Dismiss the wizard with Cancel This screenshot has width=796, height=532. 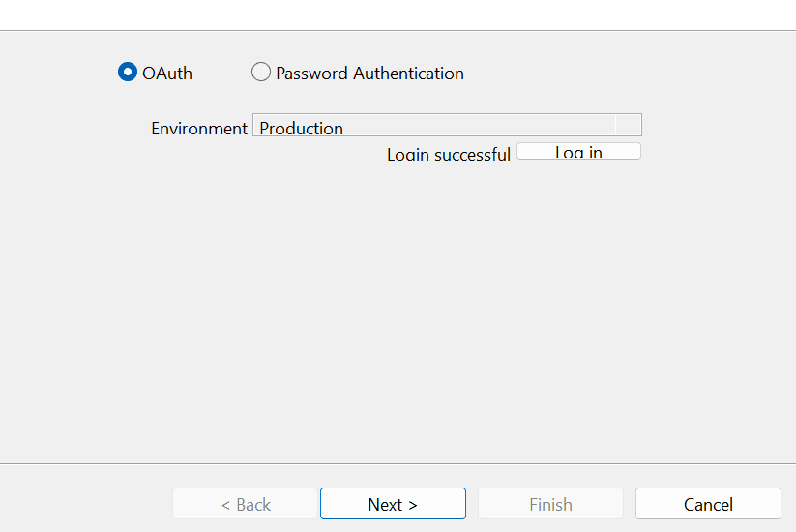pos(708,504)
